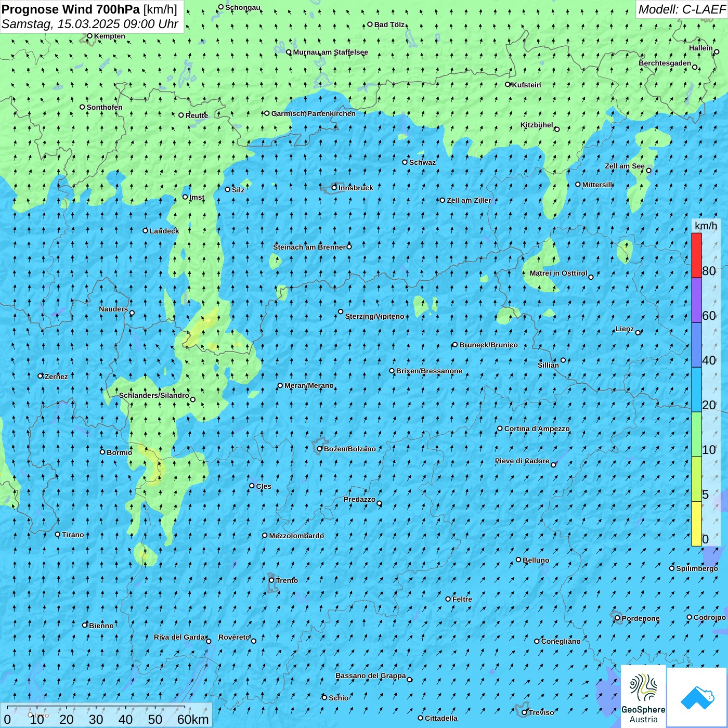Viewport: 728px width, 728px height.
Task: Click the 'Berchtesgaden' label
Action: pos(665,63)
